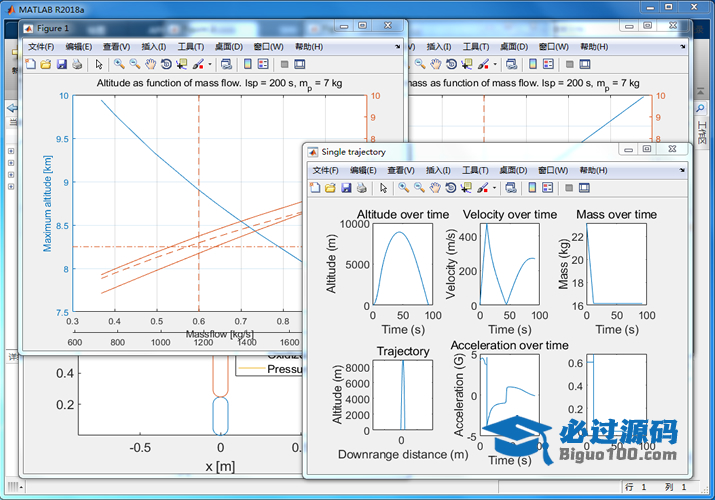
Task: Select Zoom Out tool in background figure toolbar
Action: click(420, 64)
